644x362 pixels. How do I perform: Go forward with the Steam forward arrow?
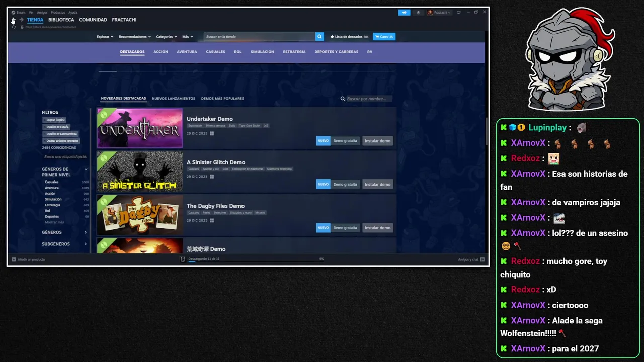(21, 20)
